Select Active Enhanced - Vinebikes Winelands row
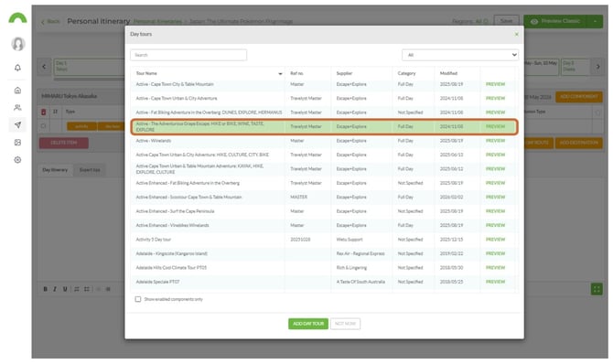 (323, 225)
